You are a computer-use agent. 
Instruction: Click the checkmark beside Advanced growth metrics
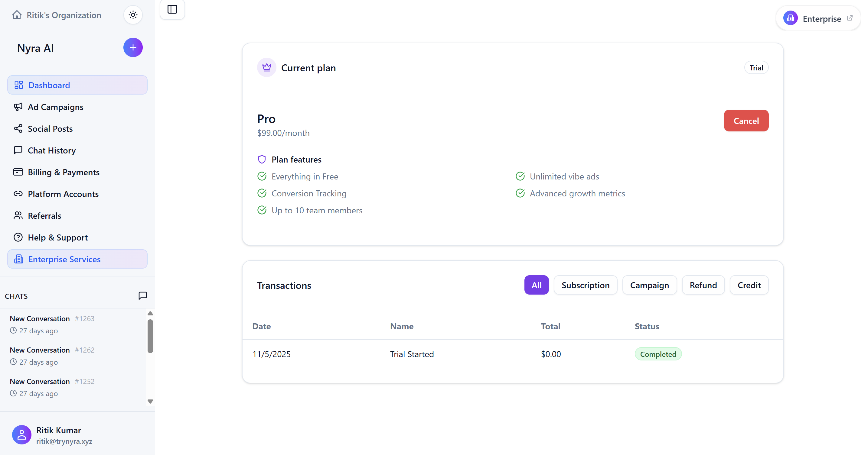click(520, 193)
